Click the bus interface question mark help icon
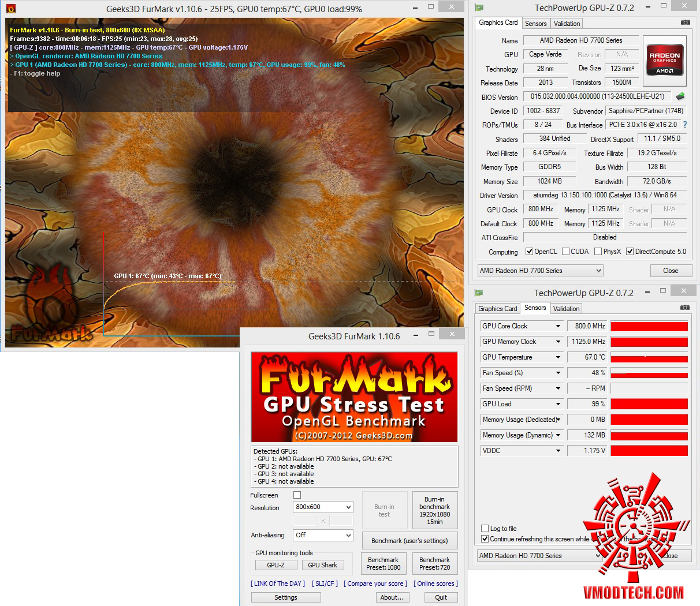Image resolution: width=700 pixels, height=606 pixels. coord(685,125)
